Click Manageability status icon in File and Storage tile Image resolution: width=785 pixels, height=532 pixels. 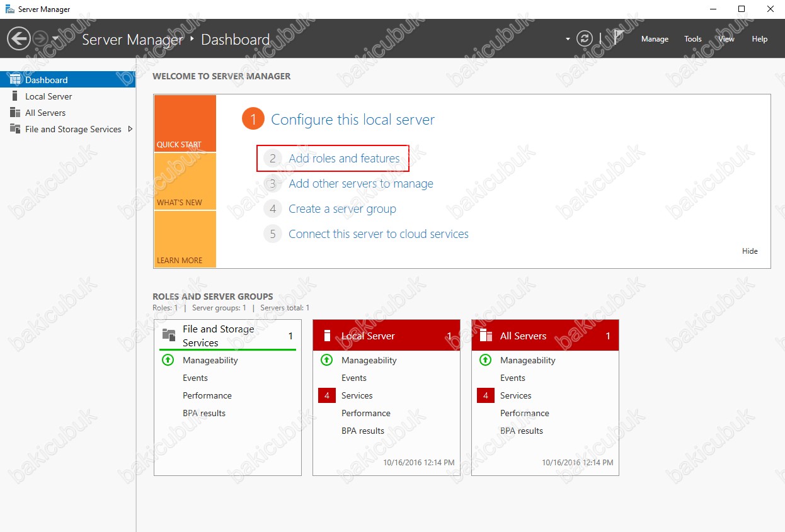click(168, 360)
